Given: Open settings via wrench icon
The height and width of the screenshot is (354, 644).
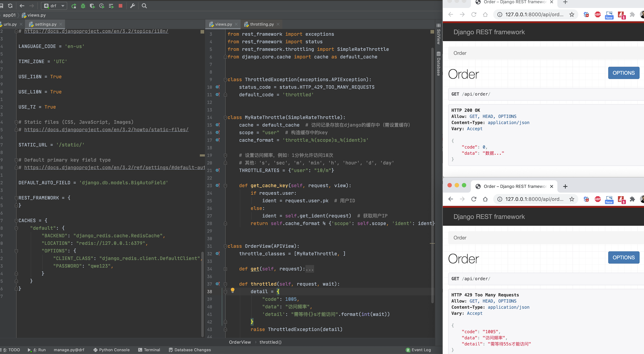Looking at the screenshot, I should 132,6.
